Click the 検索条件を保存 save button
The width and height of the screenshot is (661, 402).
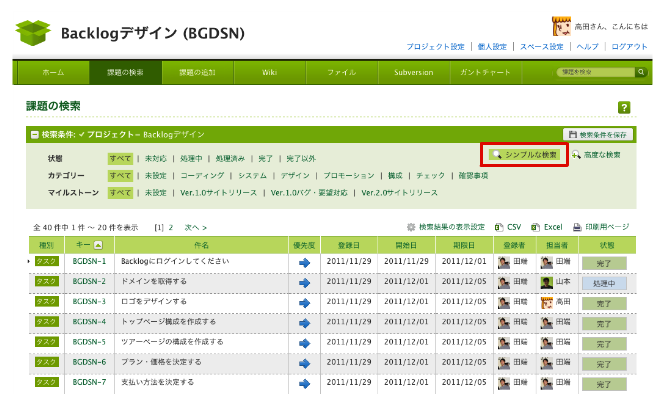598,134
